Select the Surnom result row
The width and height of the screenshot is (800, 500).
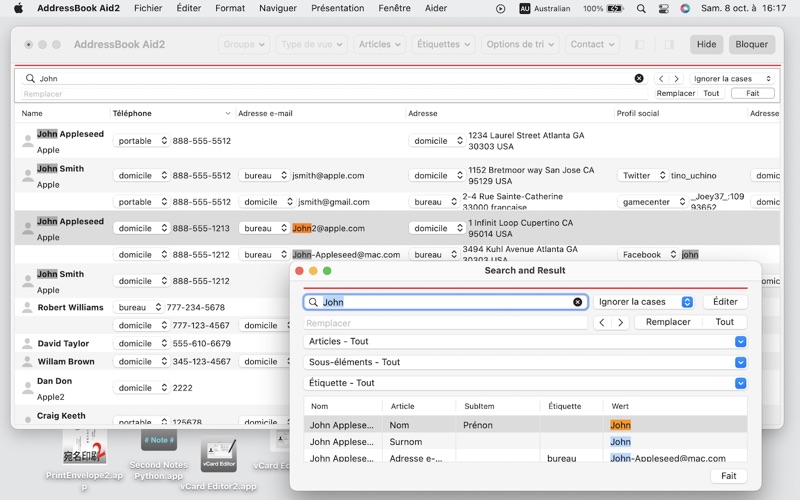tap(525, 442)
